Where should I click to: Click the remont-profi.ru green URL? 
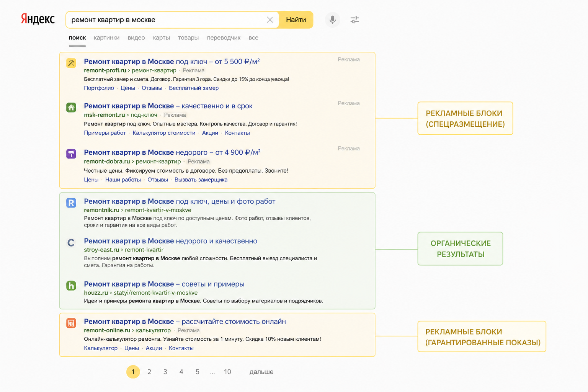(130, 70)
